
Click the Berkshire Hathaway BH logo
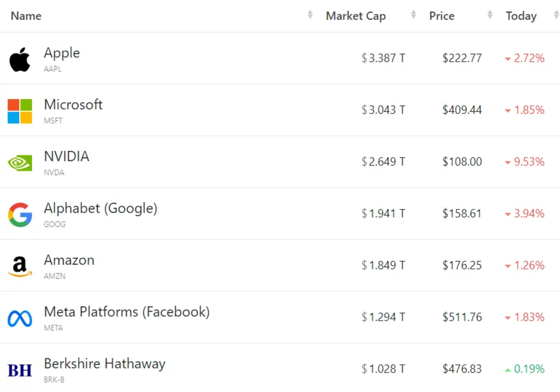20,370
